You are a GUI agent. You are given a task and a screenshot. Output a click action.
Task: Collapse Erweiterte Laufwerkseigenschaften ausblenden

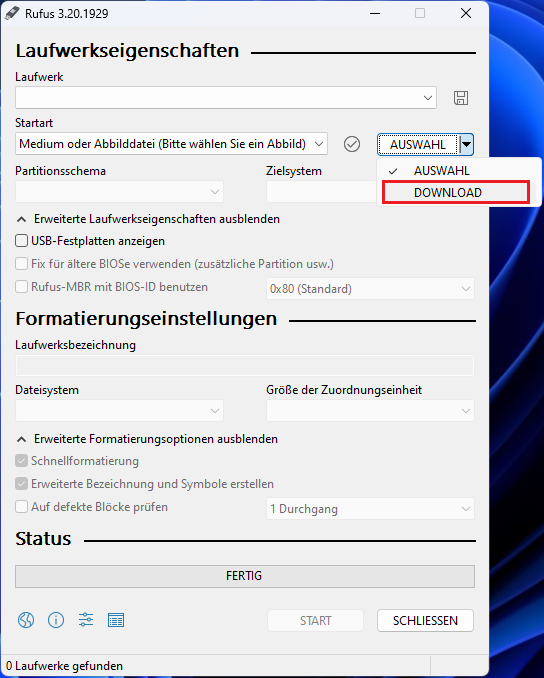point(148,219)
